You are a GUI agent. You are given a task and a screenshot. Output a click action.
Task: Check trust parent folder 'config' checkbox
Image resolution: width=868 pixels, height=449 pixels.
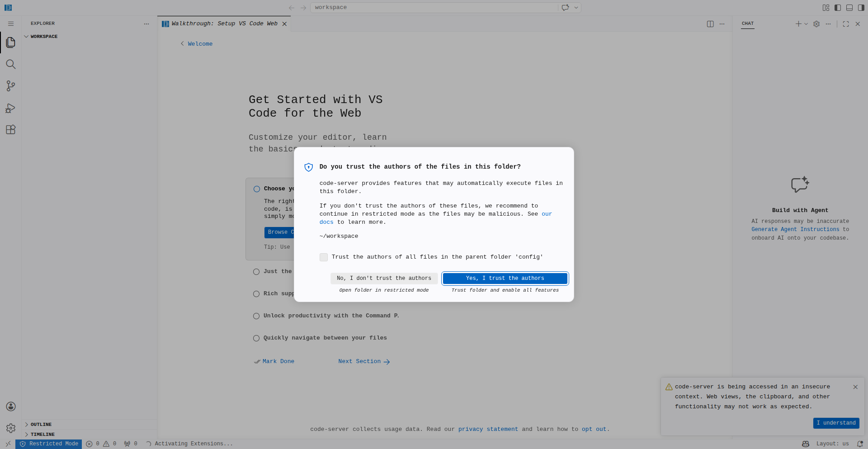pyautogui.click(x=324, y=257)
